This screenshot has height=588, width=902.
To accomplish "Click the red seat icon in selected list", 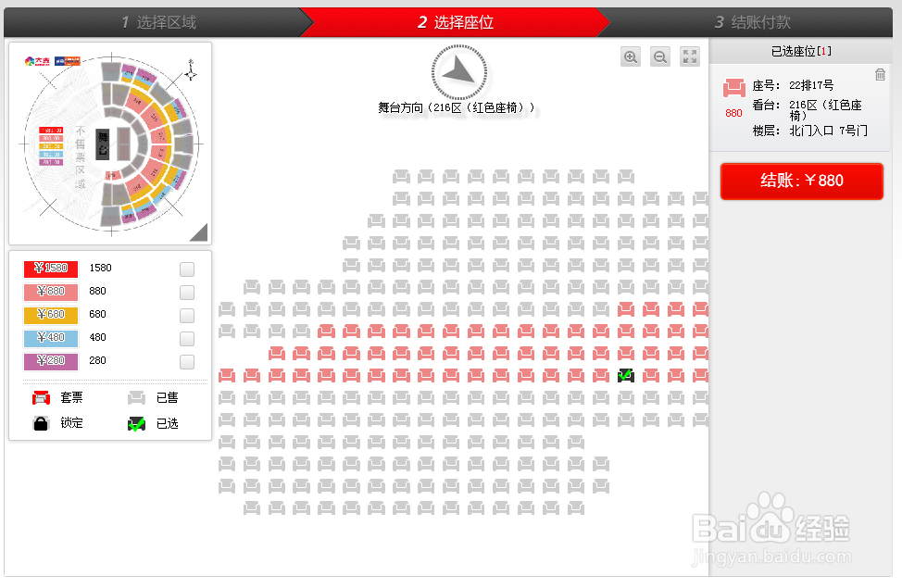I will 734,88.
